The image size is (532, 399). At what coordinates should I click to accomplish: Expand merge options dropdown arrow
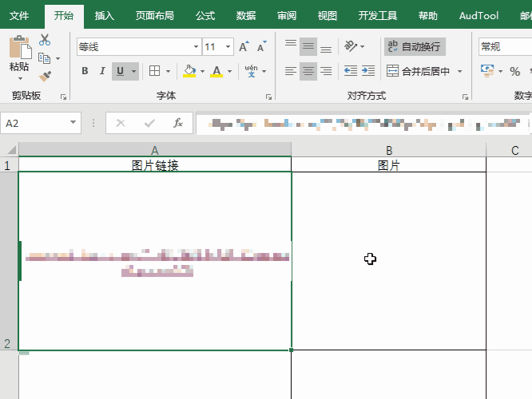click(x=460, y=71)
